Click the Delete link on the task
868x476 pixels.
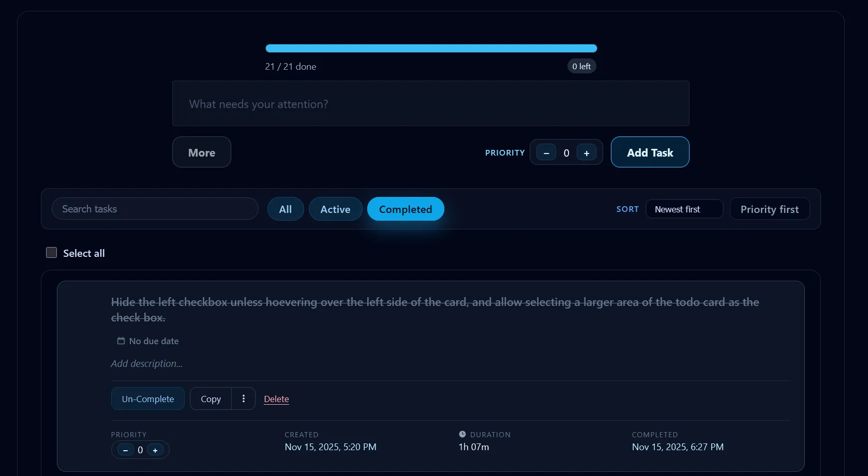(276, 399)
